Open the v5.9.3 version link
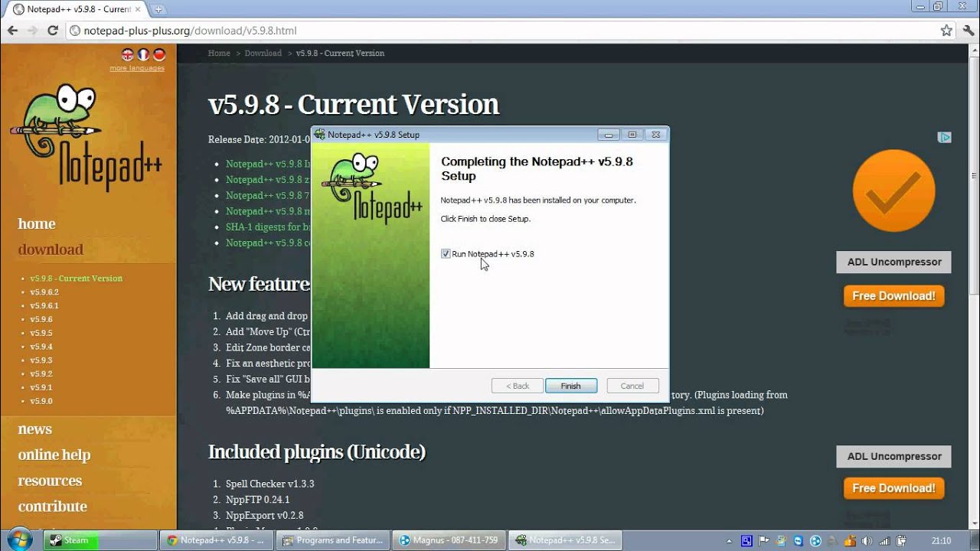Image resolution: width=980 pixels, height=551 pixels. pos(41,360)
